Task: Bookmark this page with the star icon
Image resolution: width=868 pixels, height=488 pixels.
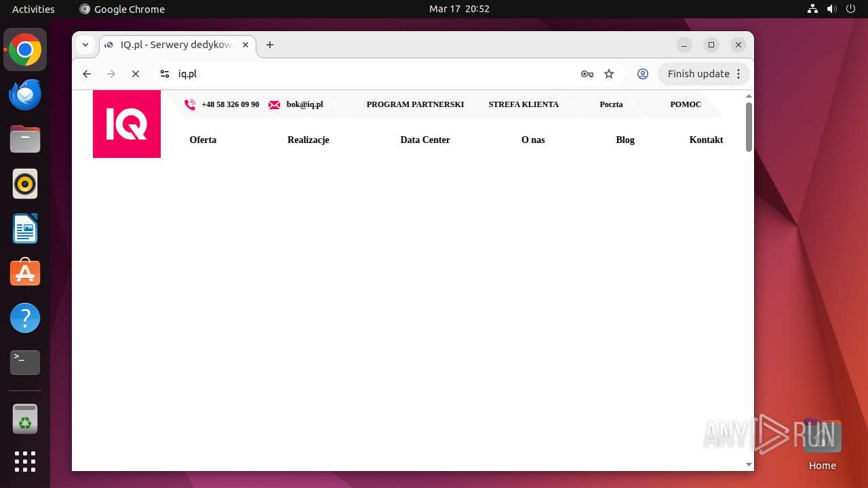Action: click(609, 74)
